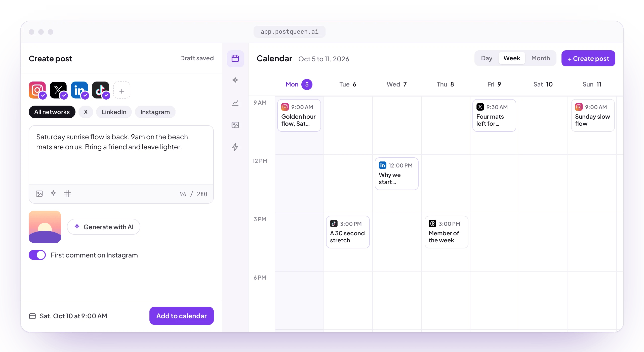The width and height of the screenshot is (644, 352).
Task: Select the Mon 5 day header
Action: [x=299, y=84]
